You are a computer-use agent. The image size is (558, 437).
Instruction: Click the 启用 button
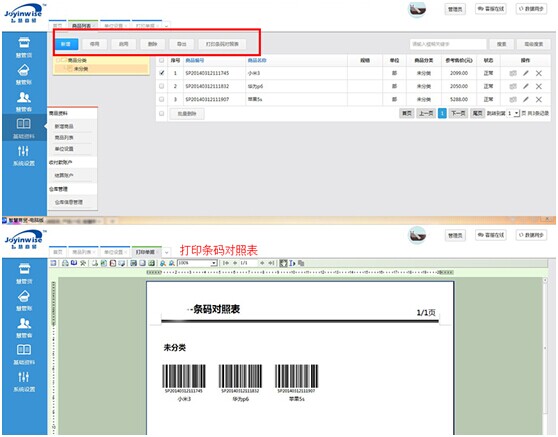point(123,44)
